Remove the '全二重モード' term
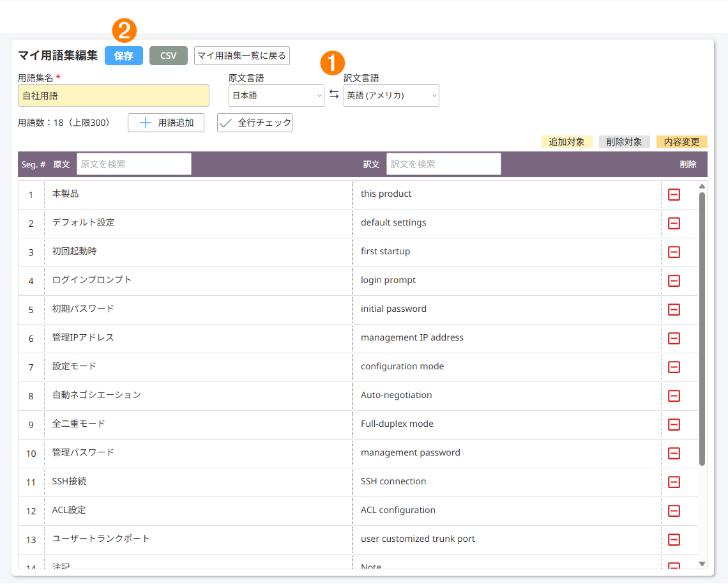Image resolution: width=728 pixels, height=584 pixels. 674,425
